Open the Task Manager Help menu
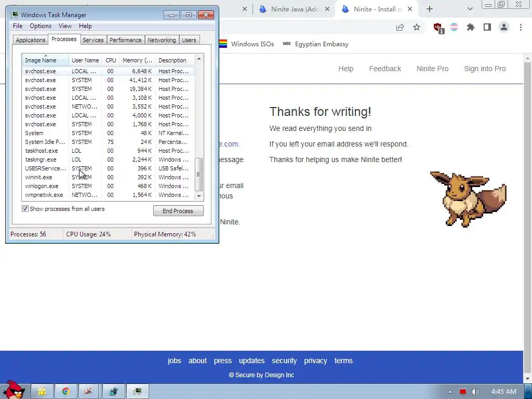 pos(85,26)
